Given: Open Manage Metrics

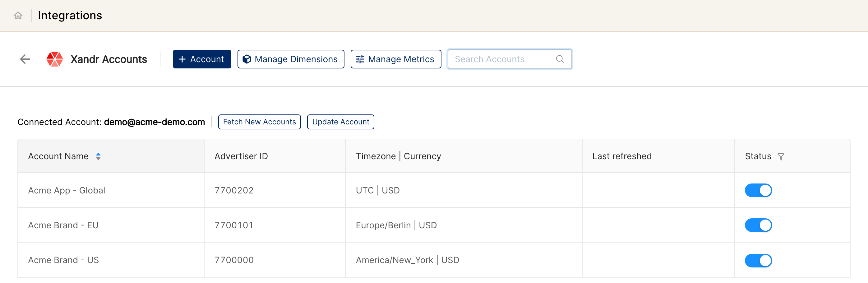Looking at the screenshot, I should click(x=396, y=59).
